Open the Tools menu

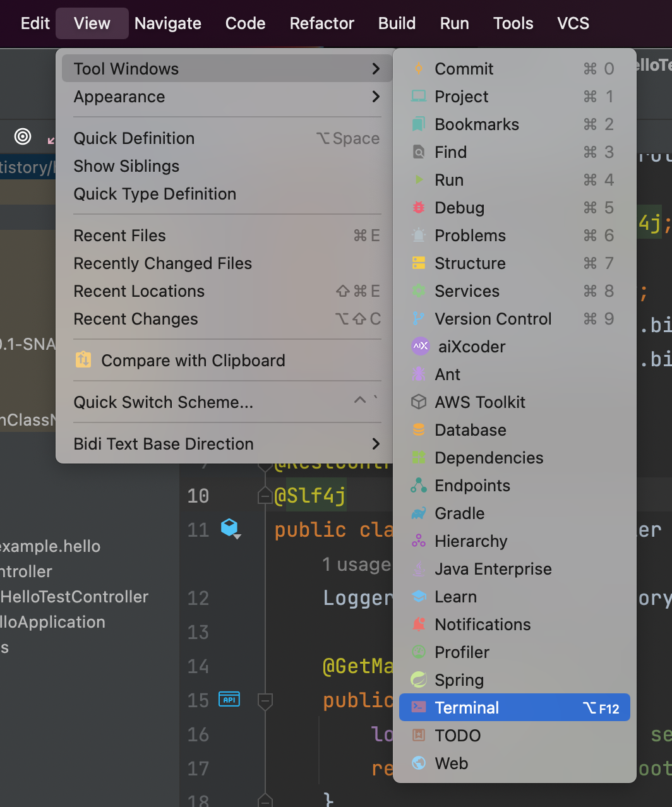point(513,23)
